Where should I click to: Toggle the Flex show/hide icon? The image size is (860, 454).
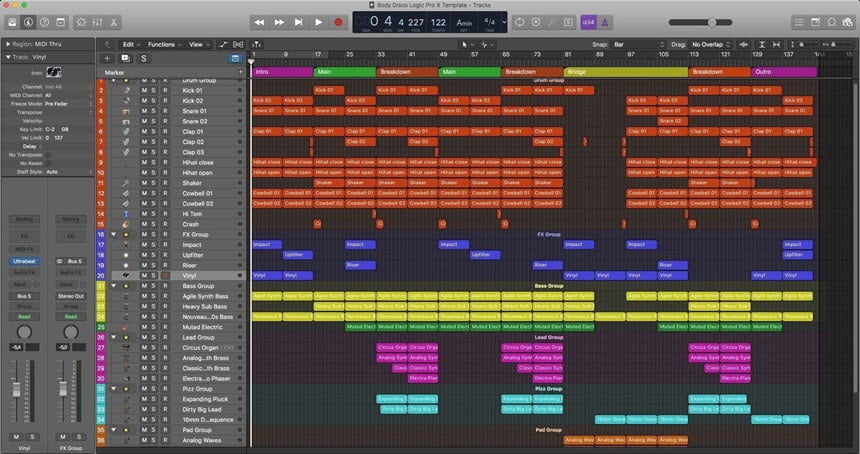tap(238, 44)
